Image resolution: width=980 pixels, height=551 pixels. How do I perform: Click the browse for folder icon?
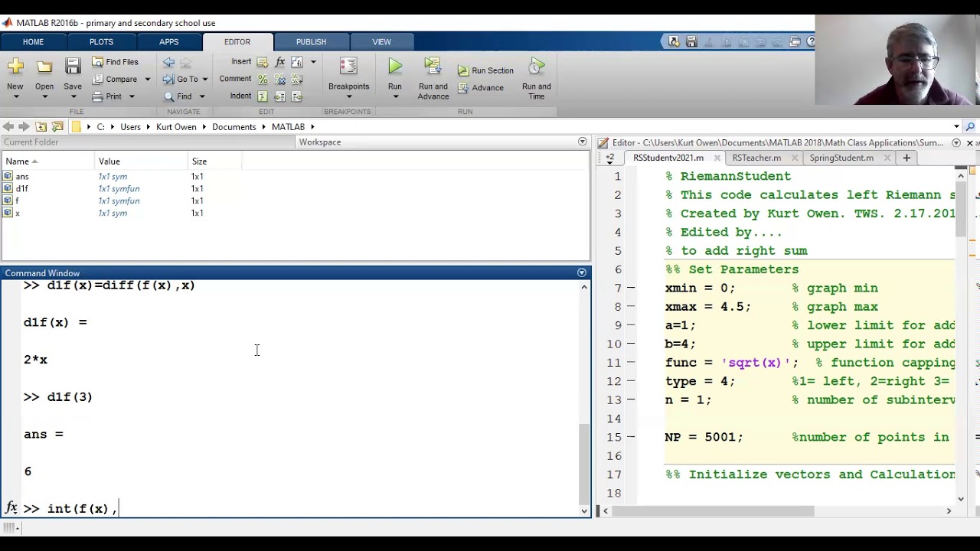[x=57, y=127]
